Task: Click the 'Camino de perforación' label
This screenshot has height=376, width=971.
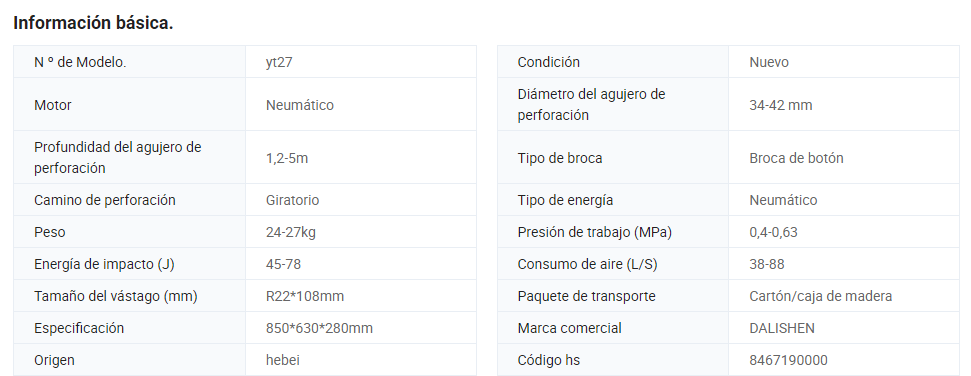Action: click(105, 200)
